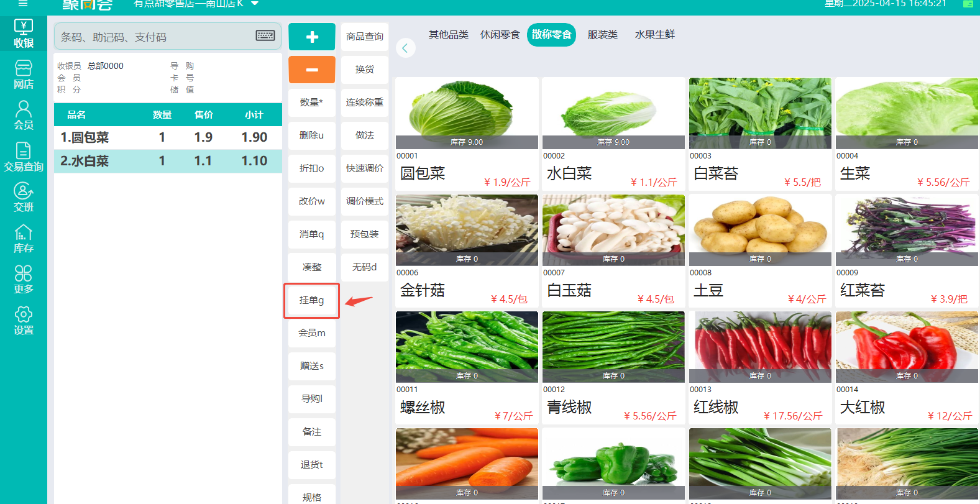The width and height of the screenshot is (980, 504).
Task: Click the 数量* quantity button
Action: tap(312, 103)
